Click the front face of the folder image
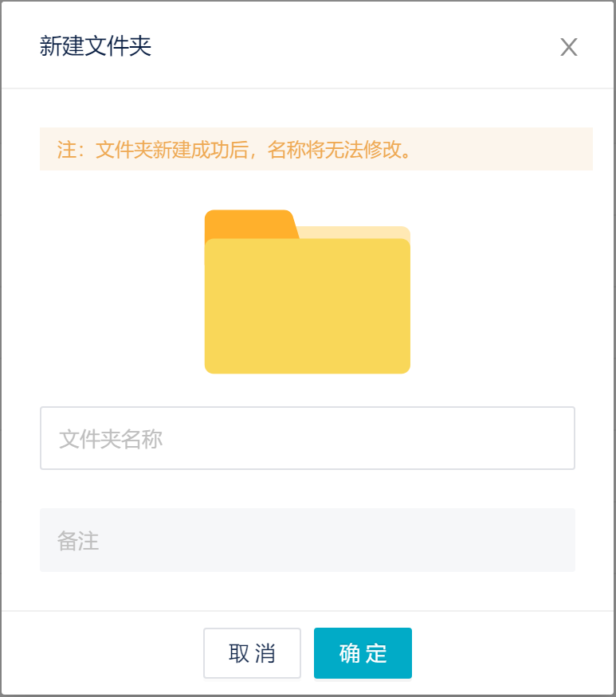 click(308, 319)
